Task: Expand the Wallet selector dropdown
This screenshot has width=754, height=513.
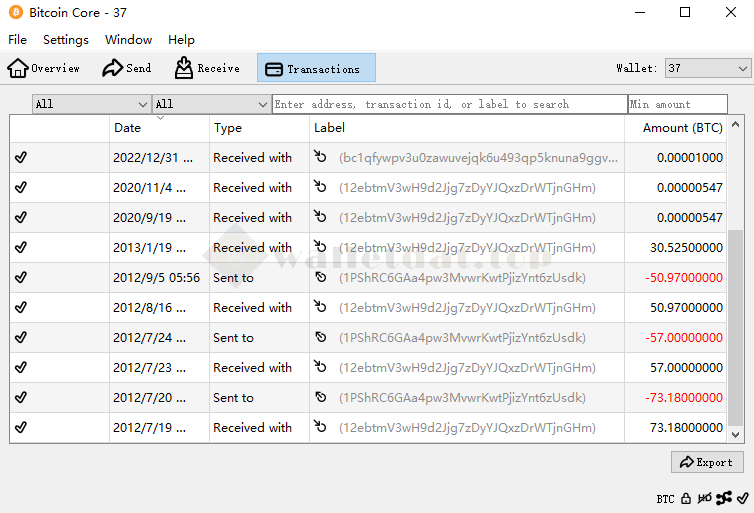Action: pyautogui.click(x=707, y=68)
